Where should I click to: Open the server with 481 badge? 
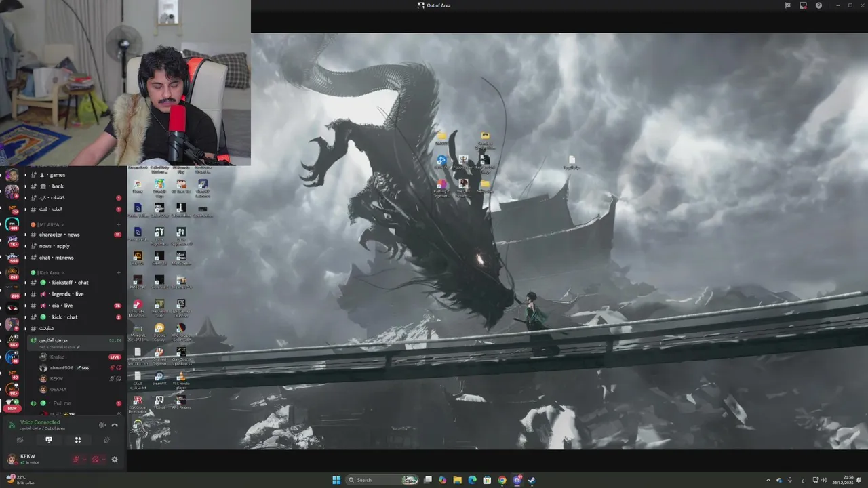pyautogui.click(x=12, y=224)
